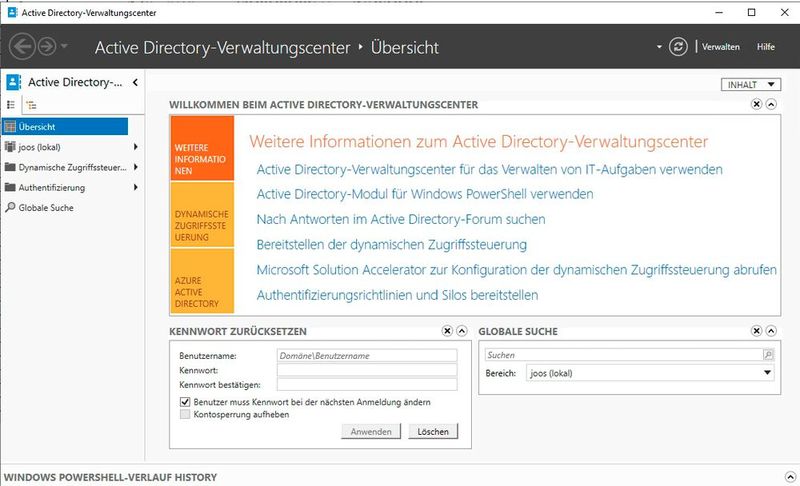Collapse the Globale Suche section
Image resolution: width=800 pixels, height=486 pixels.
pos(771,331)
